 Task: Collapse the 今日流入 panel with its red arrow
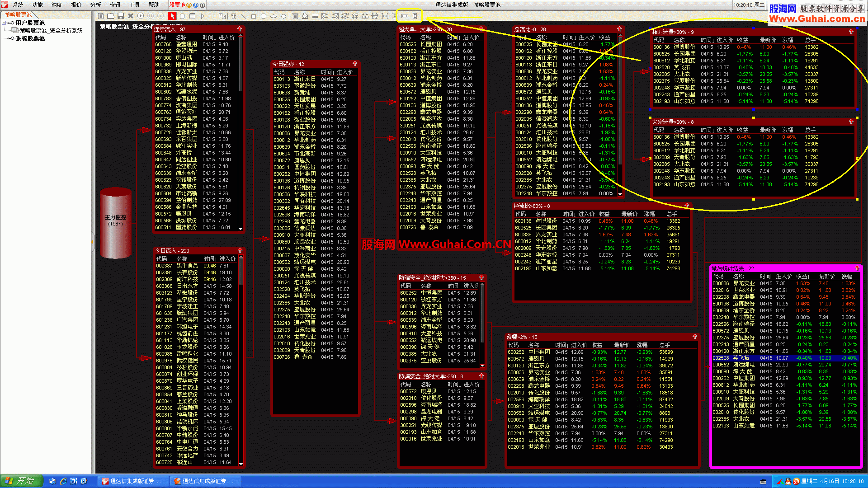(240, 250)
